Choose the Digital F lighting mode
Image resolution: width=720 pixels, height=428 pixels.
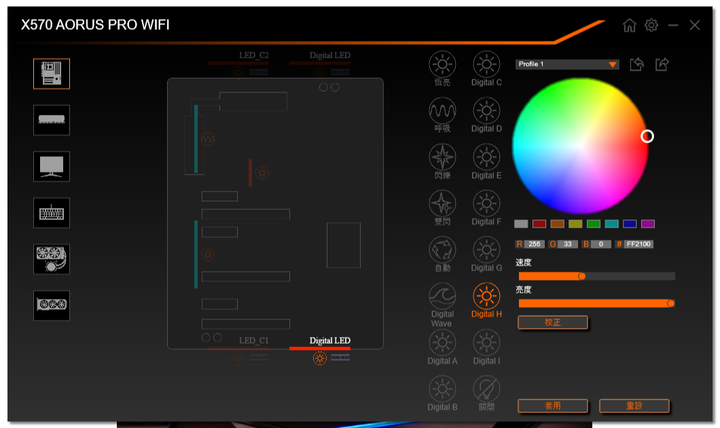[x=486, y=208]
